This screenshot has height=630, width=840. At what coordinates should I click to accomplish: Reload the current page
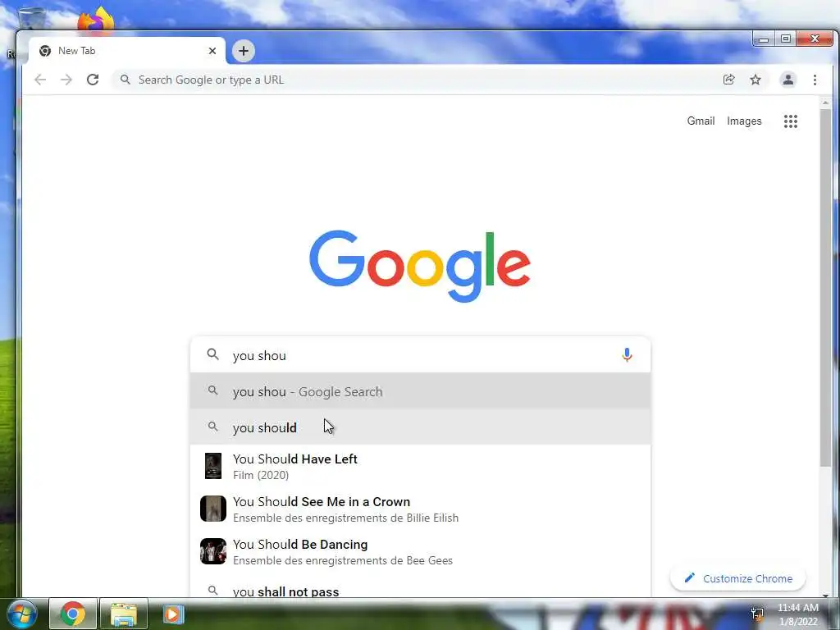point(93,80)
